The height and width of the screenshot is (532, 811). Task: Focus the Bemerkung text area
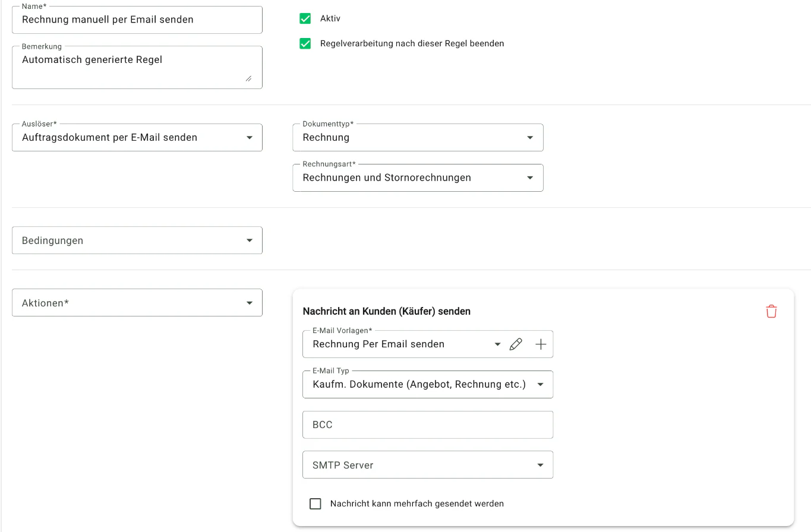[137, 67]
